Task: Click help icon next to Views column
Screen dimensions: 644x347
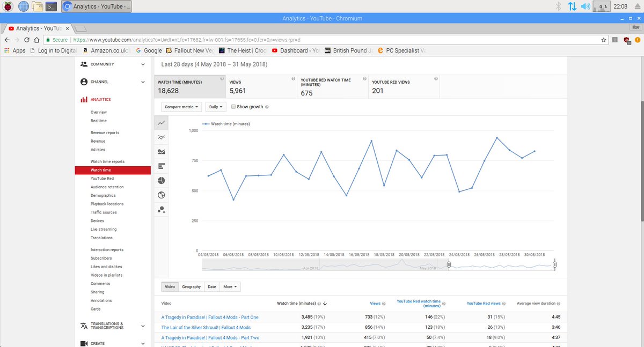Action: tap(384, 304)
